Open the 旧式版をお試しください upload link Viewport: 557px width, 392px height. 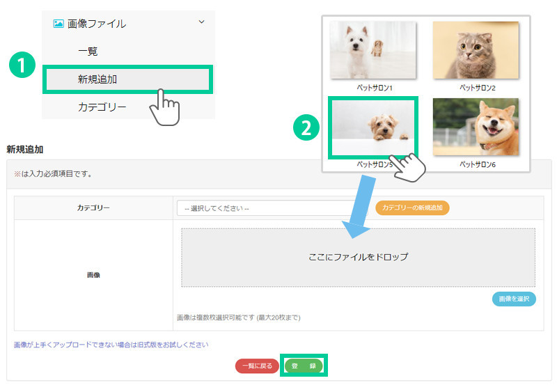(111, 345)
